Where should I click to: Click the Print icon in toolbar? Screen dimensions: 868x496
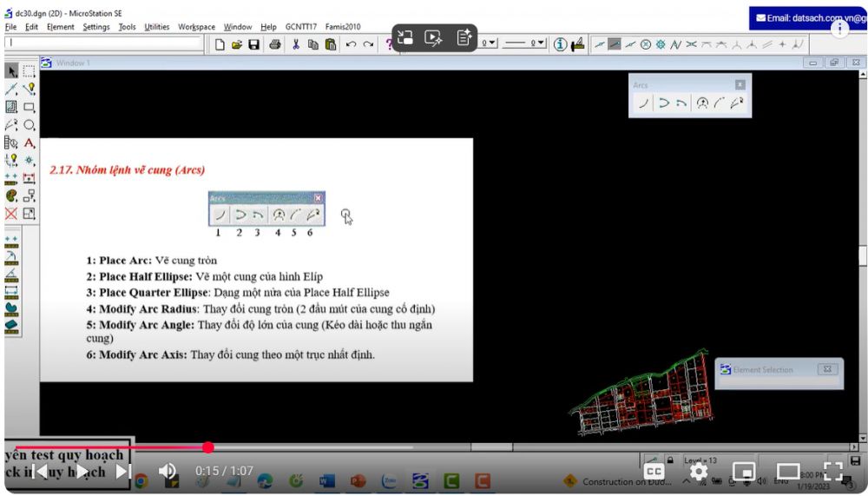tap(275, 43)
